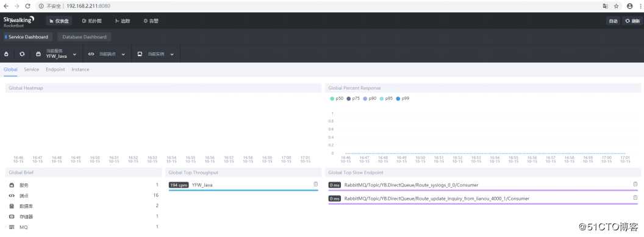
Task: Click the browser forward arrow
Action: [x=16, y=6]
